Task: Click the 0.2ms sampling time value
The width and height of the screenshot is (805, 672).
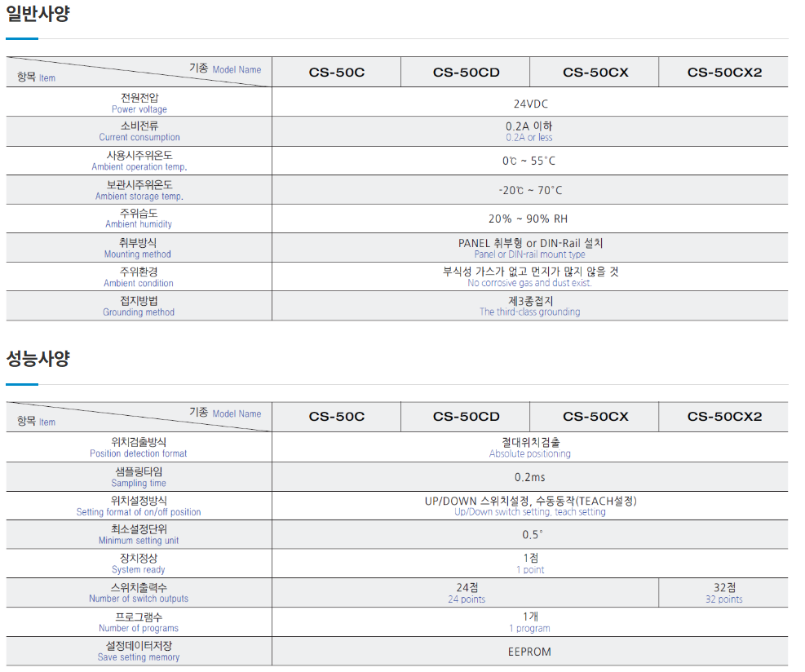Action: point(529,477)
